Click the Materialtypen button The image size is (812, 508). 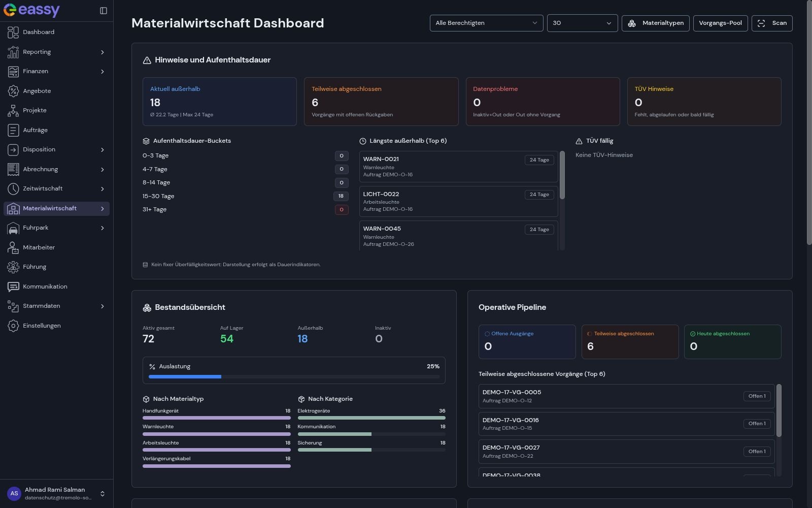(655, 23)
